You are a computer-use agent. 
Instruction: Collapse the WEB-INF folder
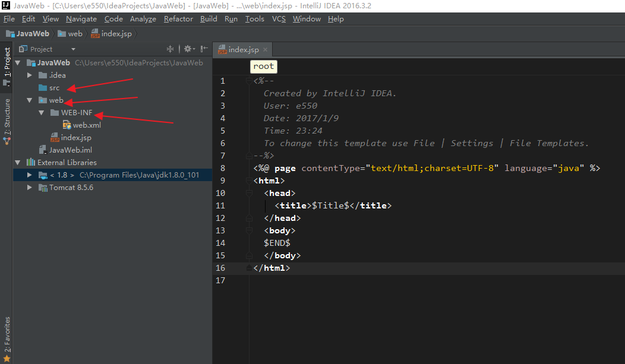(42, 113)
